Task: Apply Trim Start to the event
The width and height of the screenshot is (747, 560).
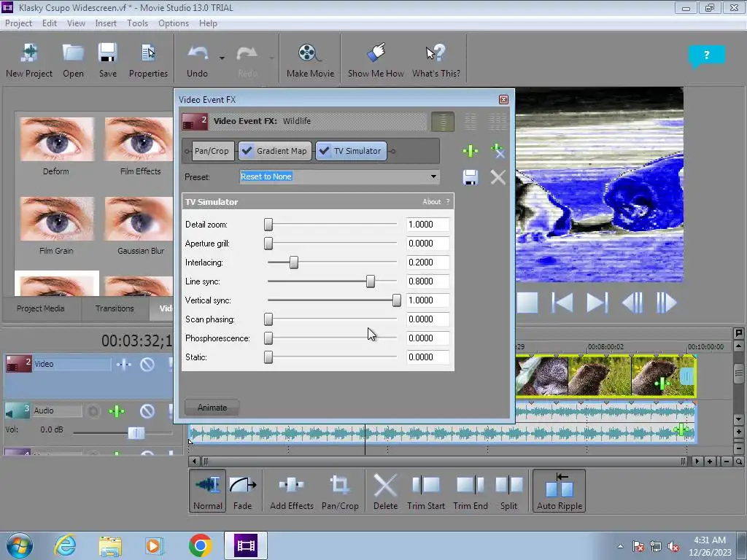Action: (x=426, y=491)
